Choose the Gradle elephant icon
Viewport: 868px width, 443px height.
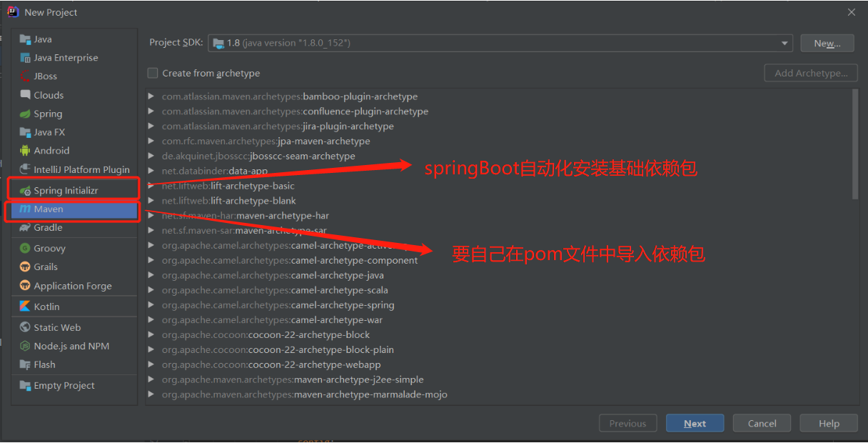pos(26,228)
